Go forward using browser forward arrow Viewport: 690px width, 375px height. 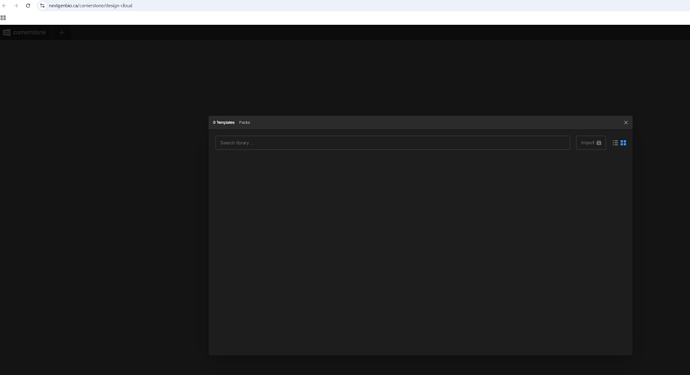(16, 6)
